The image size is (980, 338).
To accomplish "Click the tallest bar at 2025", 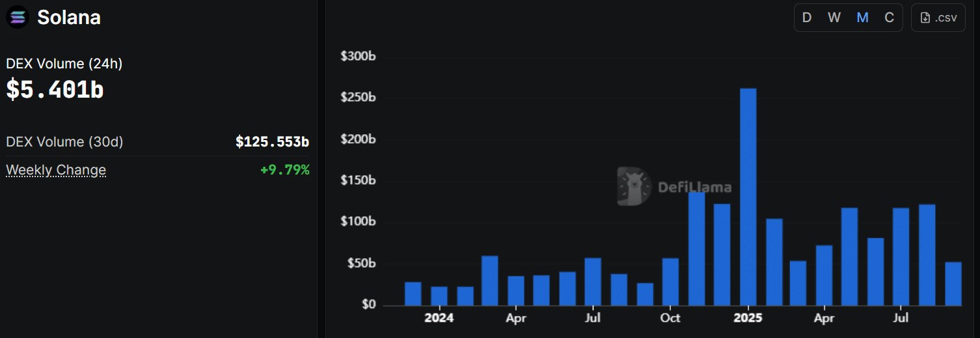I will (x=748, y=197).
